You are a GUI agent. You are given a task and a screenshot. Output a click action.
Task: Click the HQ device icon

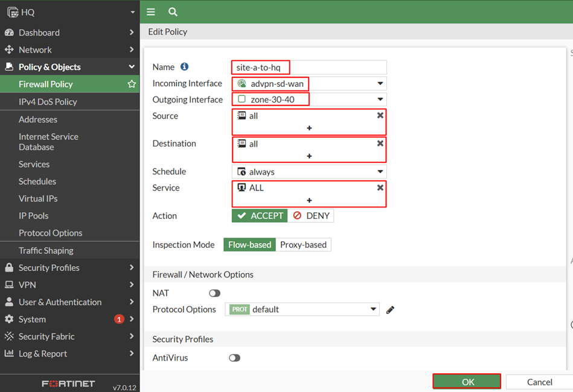[x=13, y=13]
